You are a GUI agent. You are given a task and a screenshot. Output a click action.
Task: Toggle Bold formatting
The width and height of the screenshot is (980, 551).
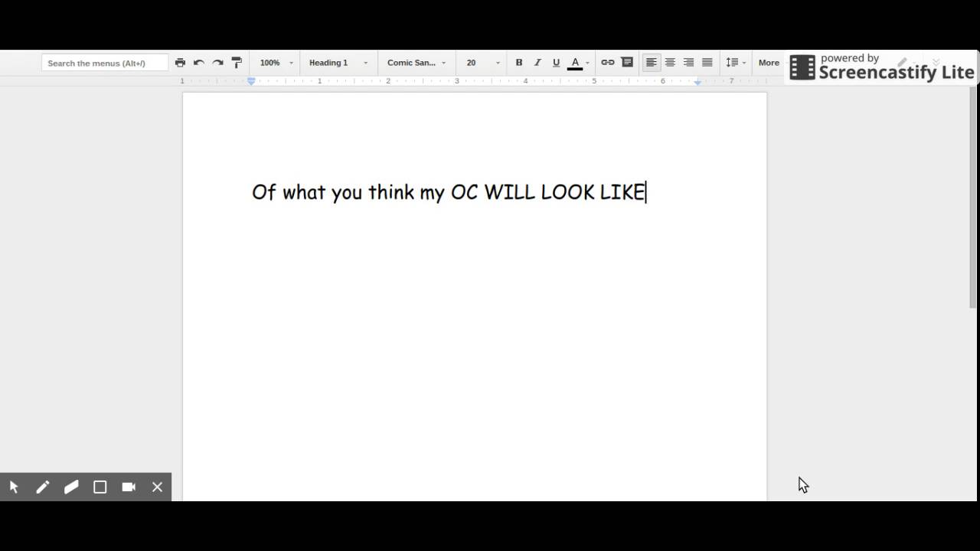click(519, 63)
